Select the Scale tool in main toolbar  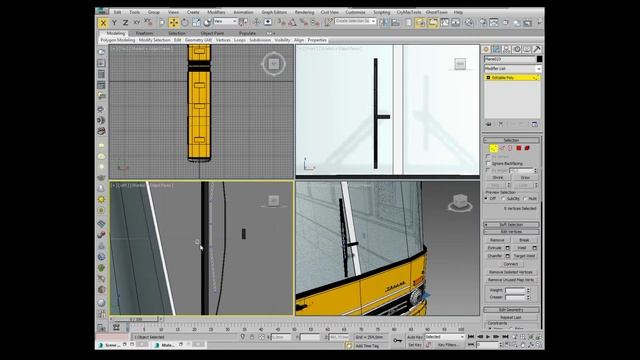(196, 22)
